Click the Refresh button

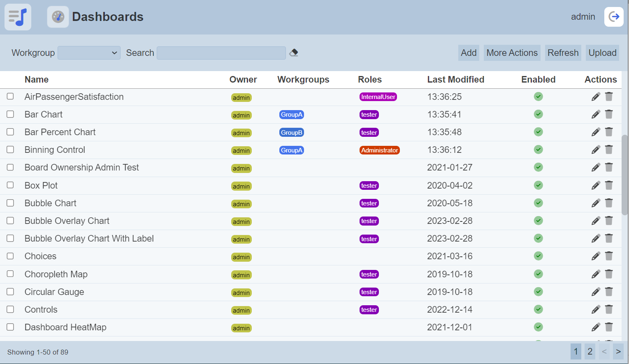563,53
